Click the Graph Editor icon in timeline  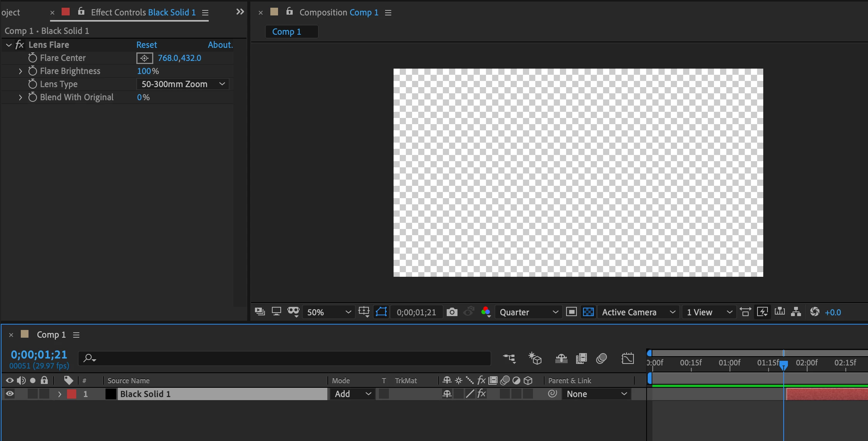627,359
